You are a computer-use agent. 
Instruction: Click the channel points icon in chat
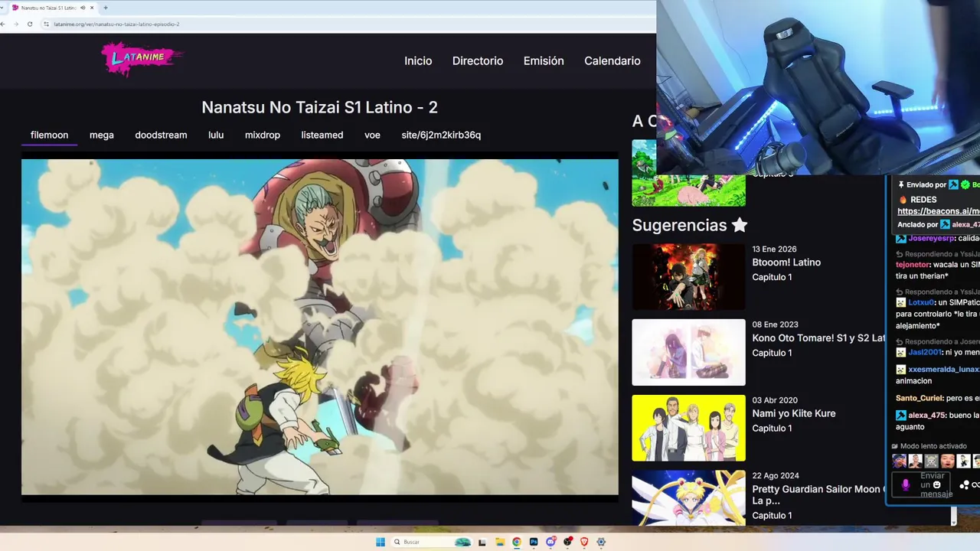coord(965,484)
